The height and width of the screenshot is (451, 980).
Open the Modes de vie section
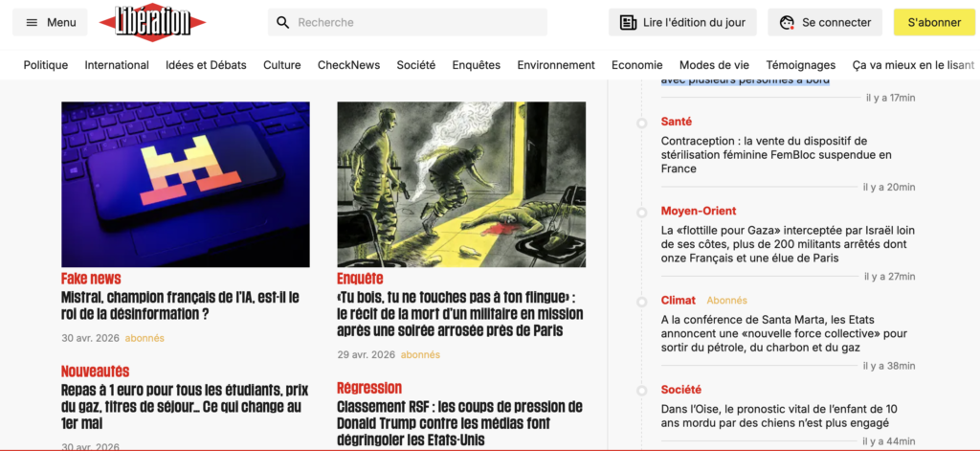tap(714, 65)
